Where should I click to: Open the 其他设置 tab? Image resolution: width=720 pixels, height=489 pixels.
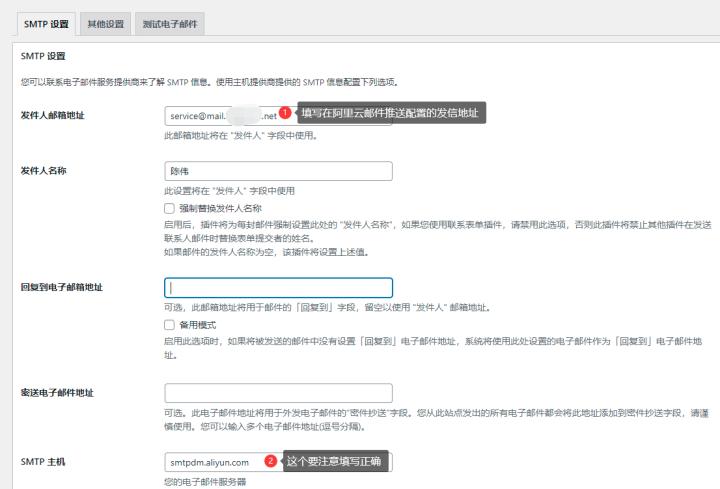pyautogui.click(x=106, y=24)
